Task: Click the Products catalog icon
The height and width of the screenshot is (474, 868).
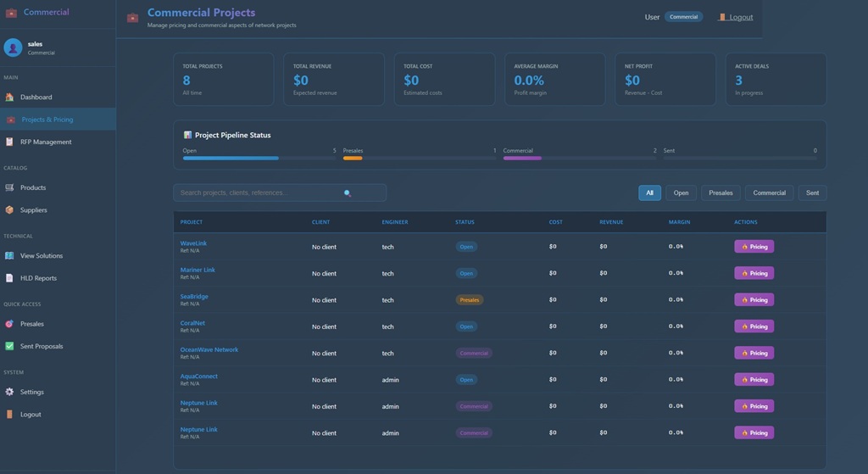Action: [x=9, y=188]
